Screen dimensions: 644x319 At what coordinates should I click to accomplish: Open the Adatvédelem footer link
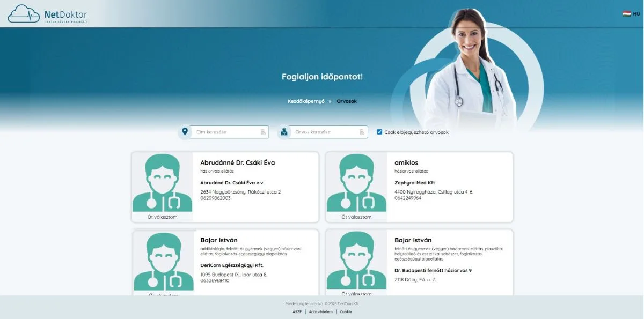[320, 311]
